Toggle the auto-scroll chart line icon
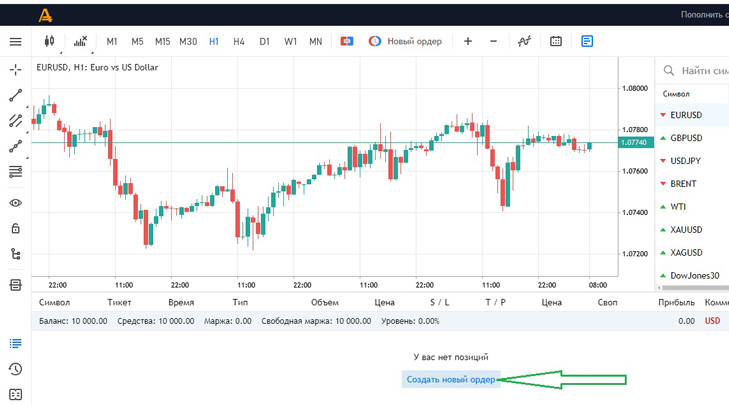 pyautogui.click(x=524, y=42)
